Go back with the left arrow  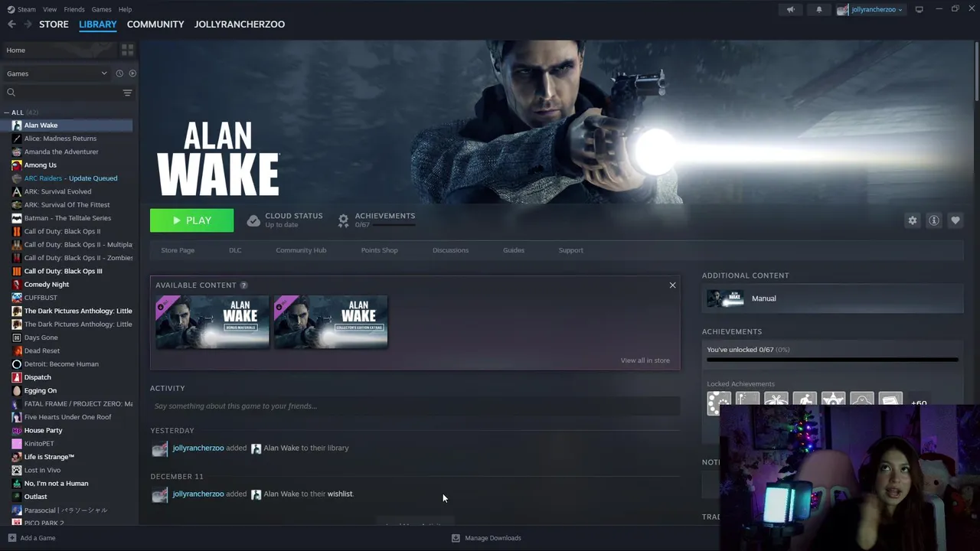coord(11,24)
